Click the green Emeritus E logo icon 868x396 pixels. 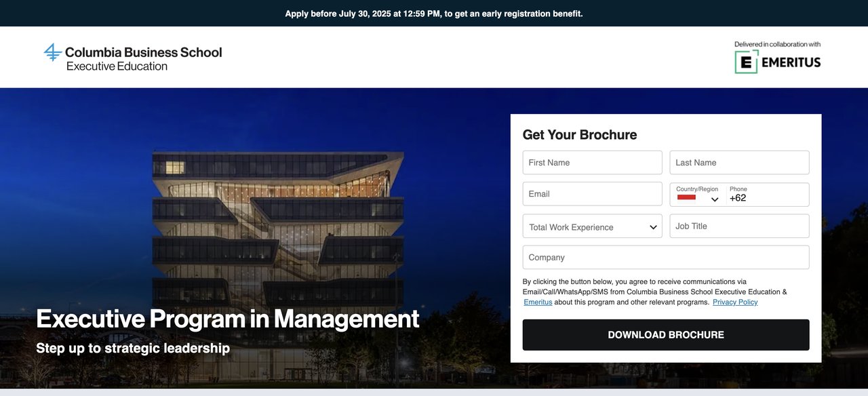tap(747, 62)
